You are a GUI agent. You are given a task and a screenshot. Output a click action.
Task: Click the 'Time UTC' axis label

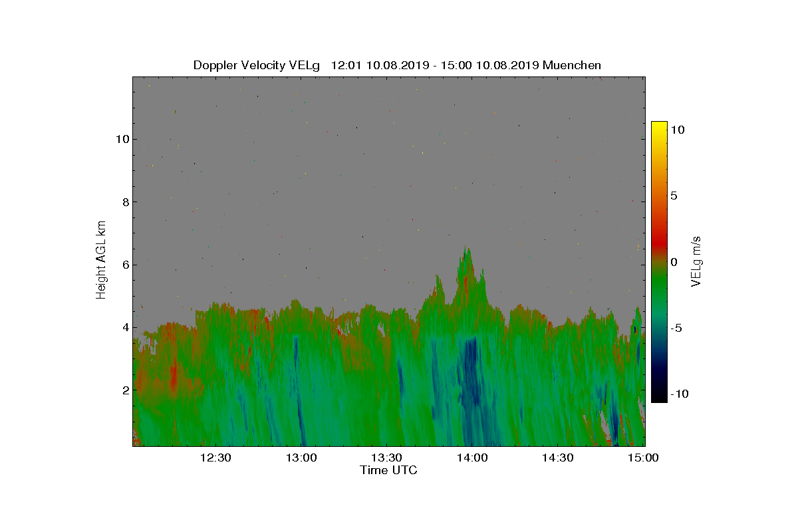389,470
